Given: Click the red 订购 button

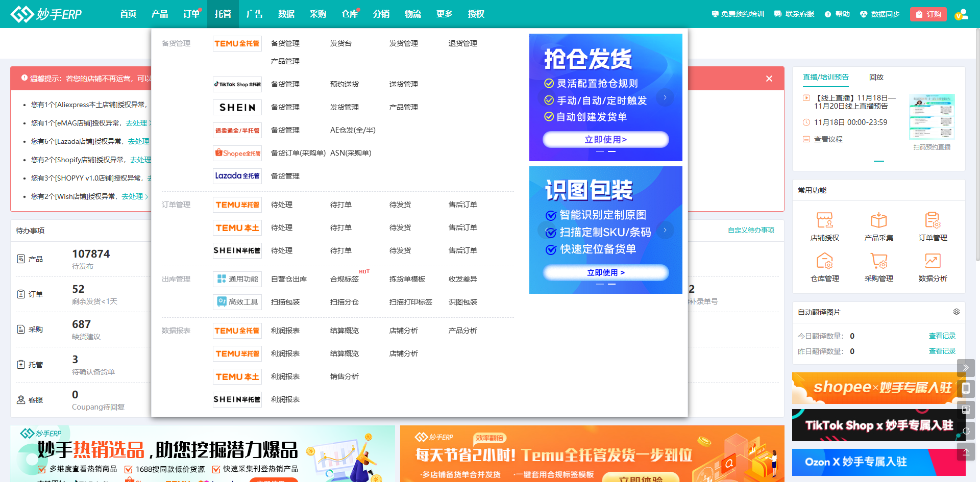Looking at the screenshot, I should click(928, 14).
